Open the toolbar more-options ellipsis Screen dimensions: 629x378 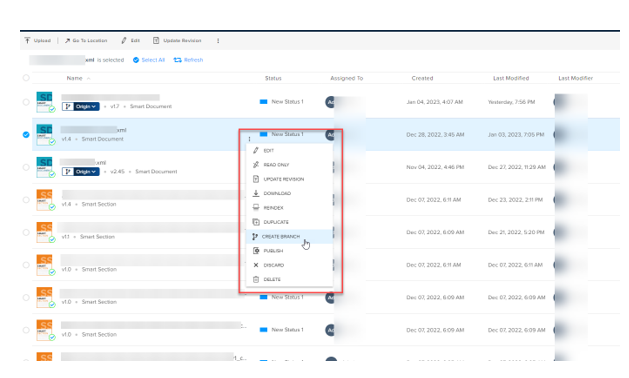218,41
